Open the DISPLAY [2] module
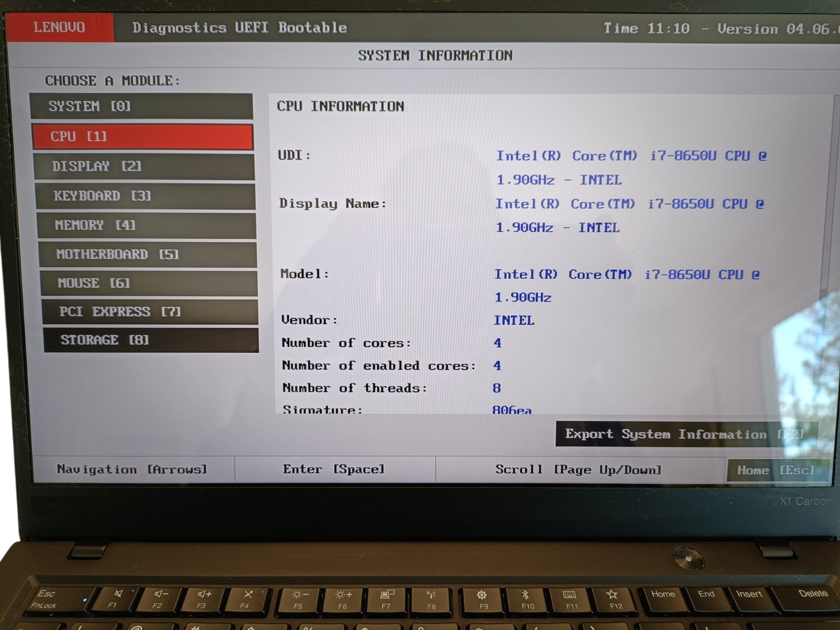The width and height of the screenshot is (840, 630). point(144,166)
